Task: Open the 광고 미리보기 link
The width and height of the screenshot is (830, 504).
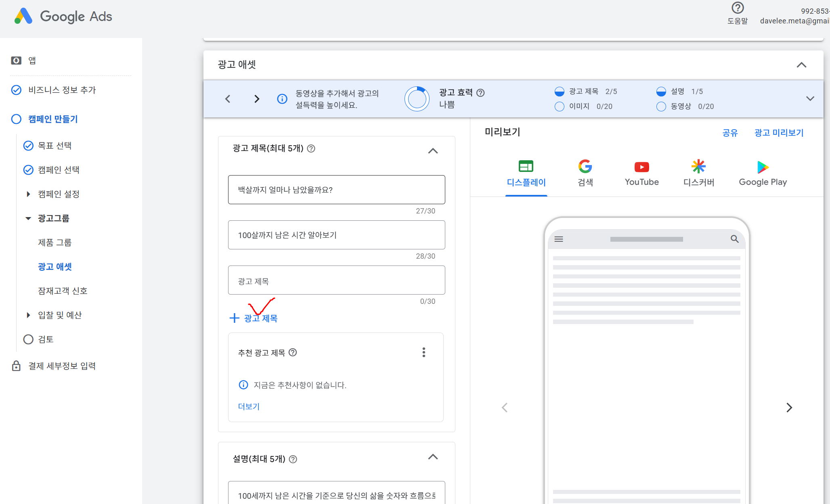Action: [x=779, y=133]
